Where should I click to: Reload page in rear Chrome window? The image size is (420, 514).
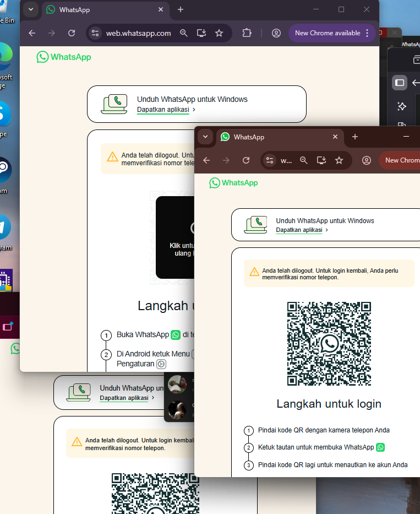tap(72, 33)
